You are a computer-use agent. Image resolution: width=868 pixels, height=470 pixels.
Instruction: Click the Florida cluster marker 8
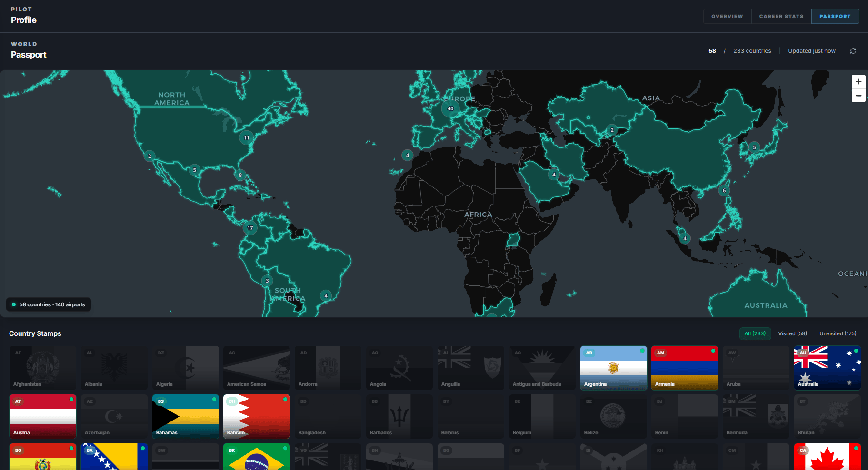point(240,175)
